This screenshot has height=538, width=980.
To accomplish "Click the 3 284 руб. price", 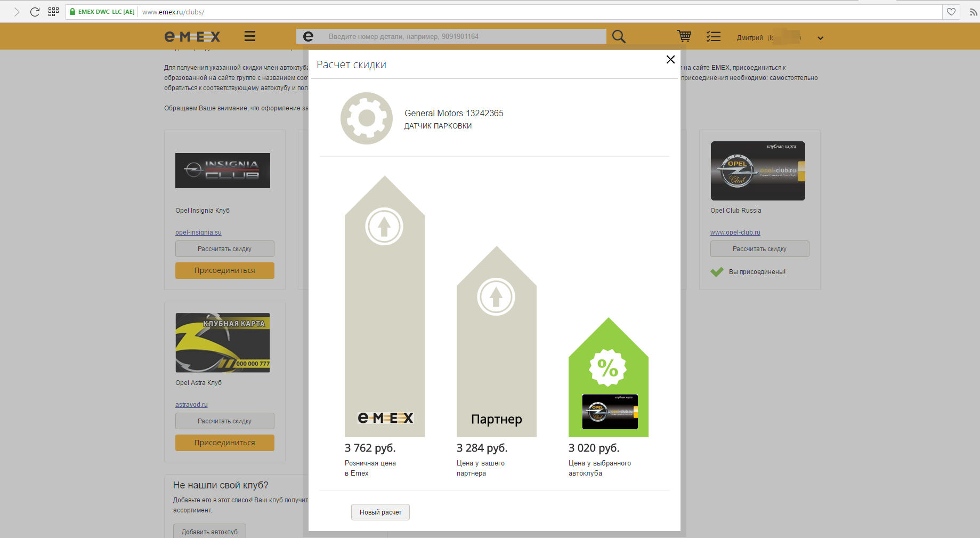I will pos(482,448).
